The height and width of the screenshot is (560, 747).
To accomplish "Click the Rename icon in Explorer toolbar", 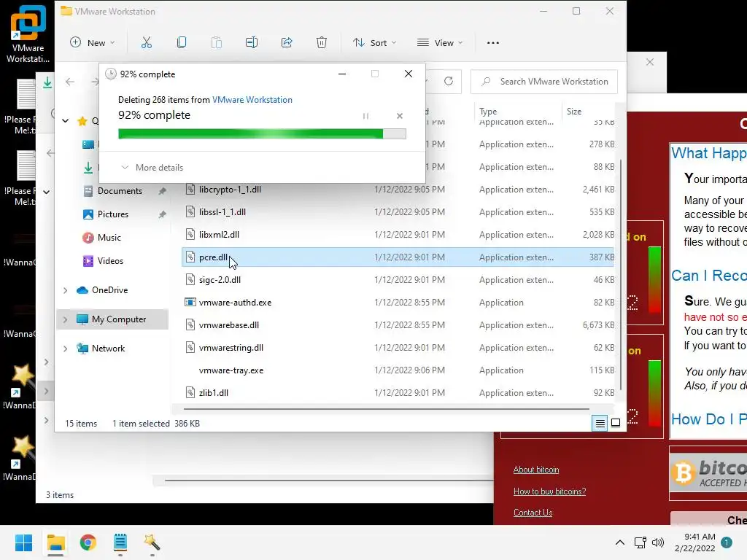I will point(252,43).
